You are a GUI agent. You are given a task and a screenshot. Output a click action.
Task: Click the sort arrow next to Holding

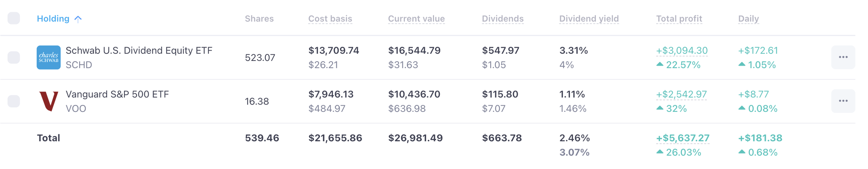[x=78, y=19]
